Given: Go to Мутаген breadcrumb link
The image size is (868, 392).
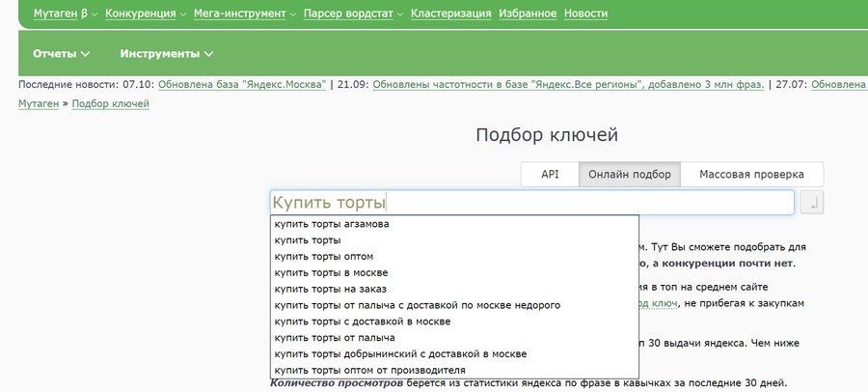Looking at the screenshot, I should pos(39,103).
